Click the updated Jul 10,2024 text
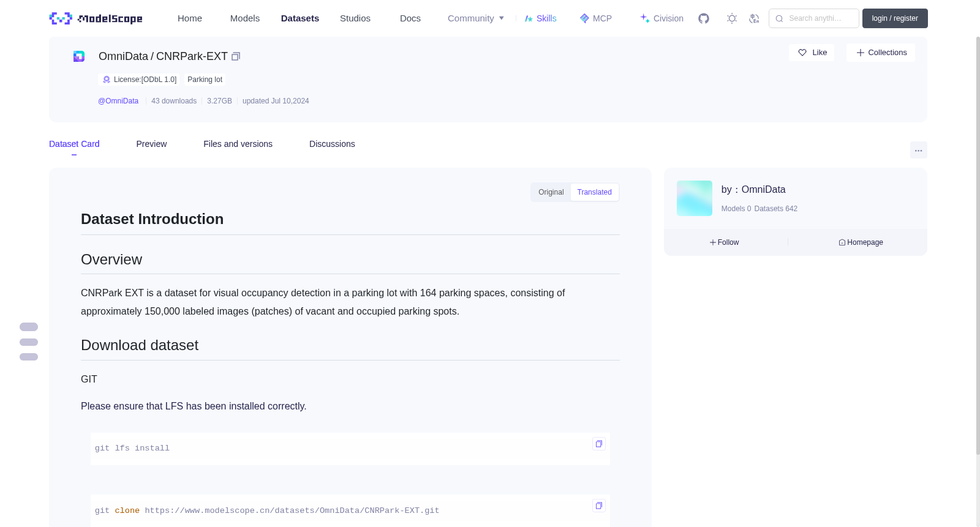Viewport: 980px width, 527px height. coord(276,101)
